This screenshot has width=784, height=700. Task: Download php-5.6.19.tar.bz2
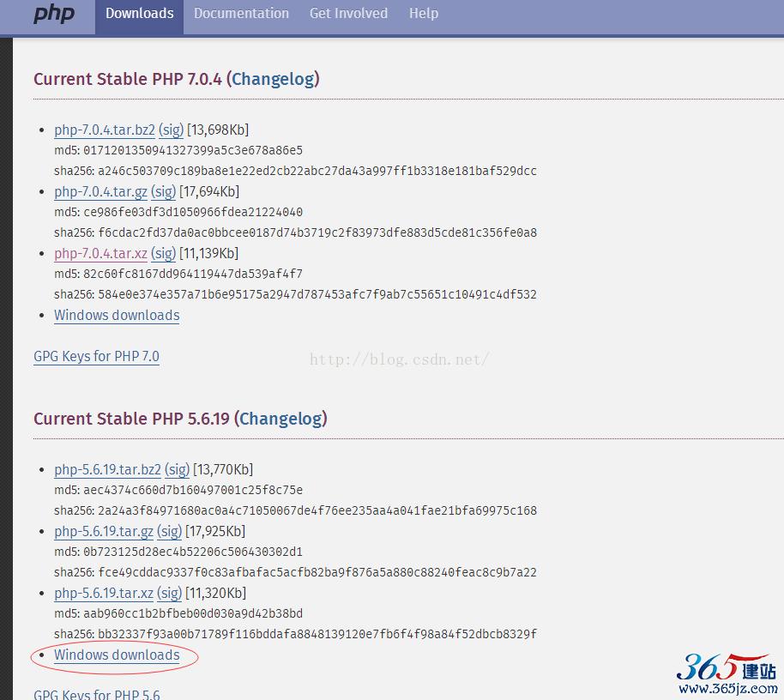coord(107,469)
